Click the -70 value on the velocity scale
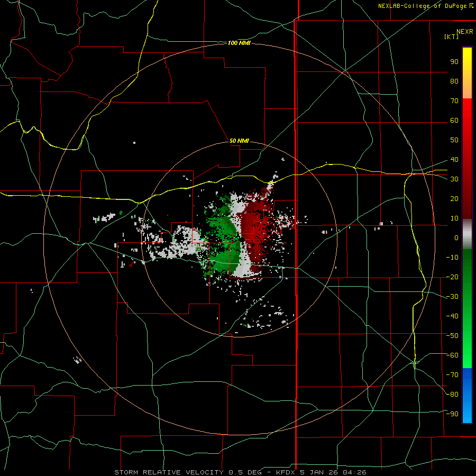The image size is (476, 476). (x=452, y=375)
